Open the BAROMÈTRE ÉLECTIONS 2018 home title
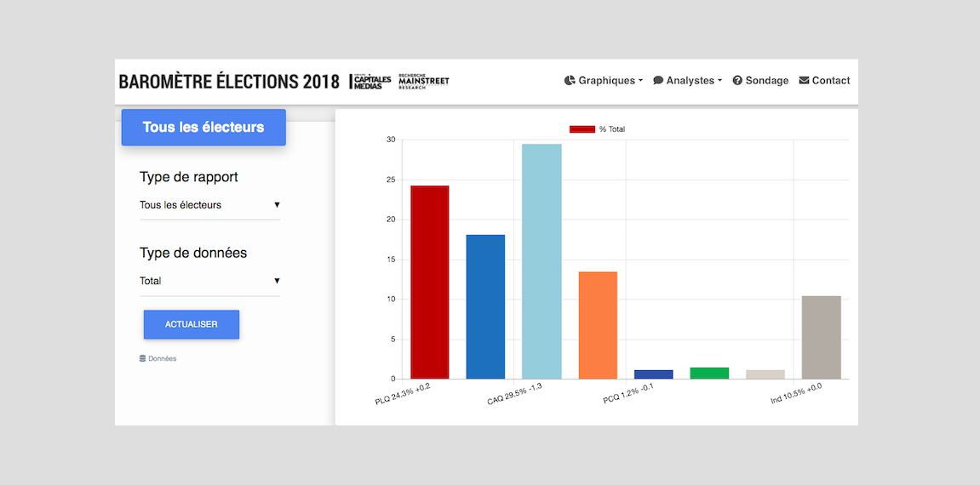This screenshot has height=485, width=980. (229, 82)
